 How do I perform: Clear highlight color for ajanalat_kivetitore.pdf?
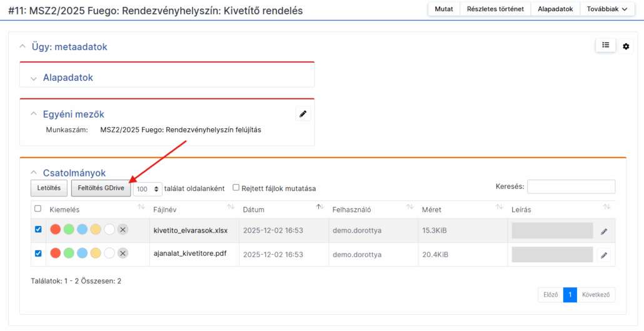123,253
